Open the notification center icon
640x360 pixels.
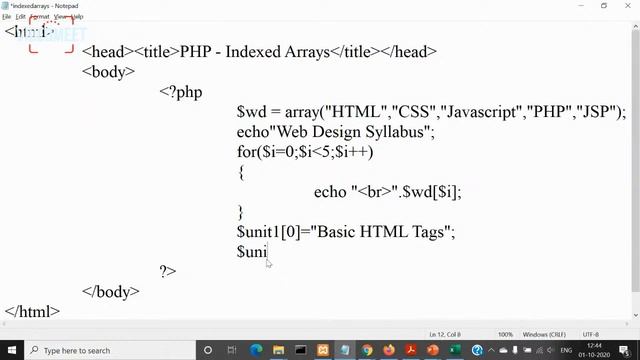624,350
